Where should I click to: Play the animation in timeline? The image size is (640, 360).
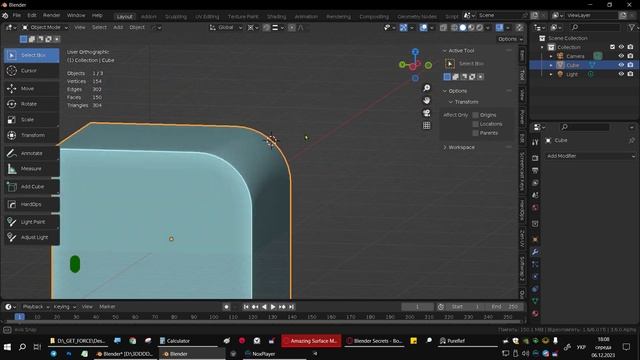pos(273,307)
